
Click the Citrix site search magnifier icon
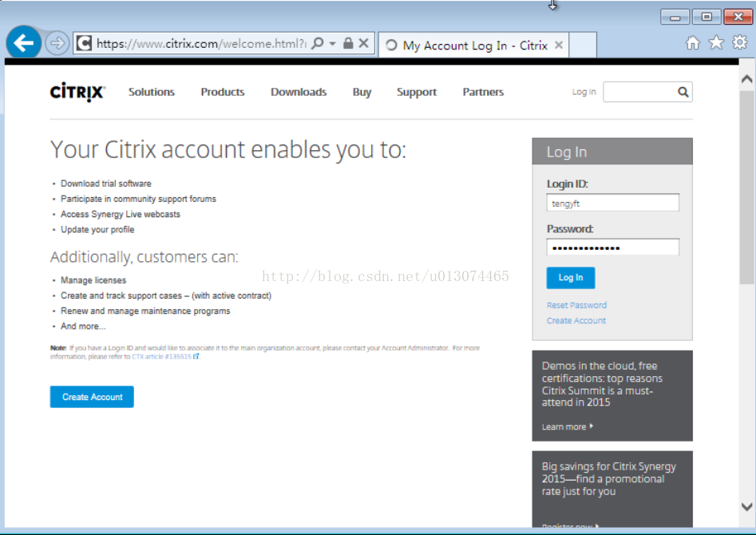tap(683, 92)
